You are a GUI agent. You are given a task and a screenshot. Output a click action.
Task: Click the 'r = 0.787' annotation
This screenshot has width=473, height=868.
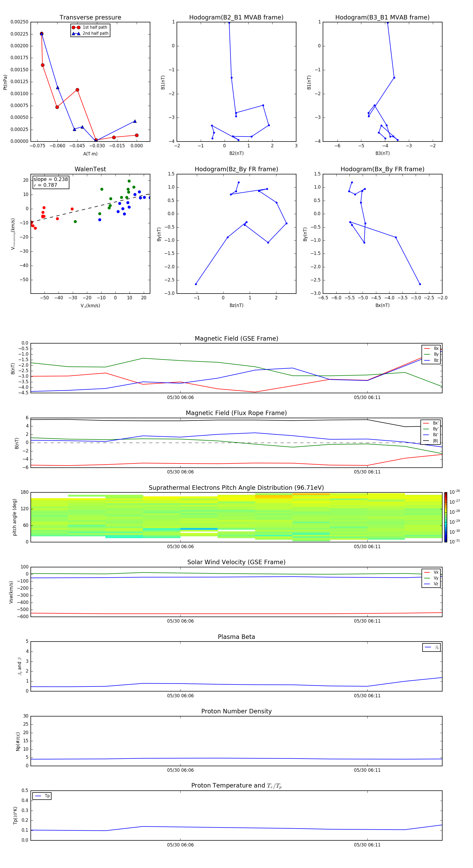pyautogui.click(x=45, y=185)
